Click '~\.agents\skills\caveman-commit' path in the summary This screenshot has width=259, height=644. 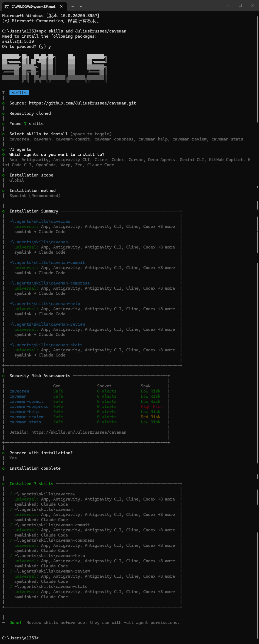(x=47, y=263)
